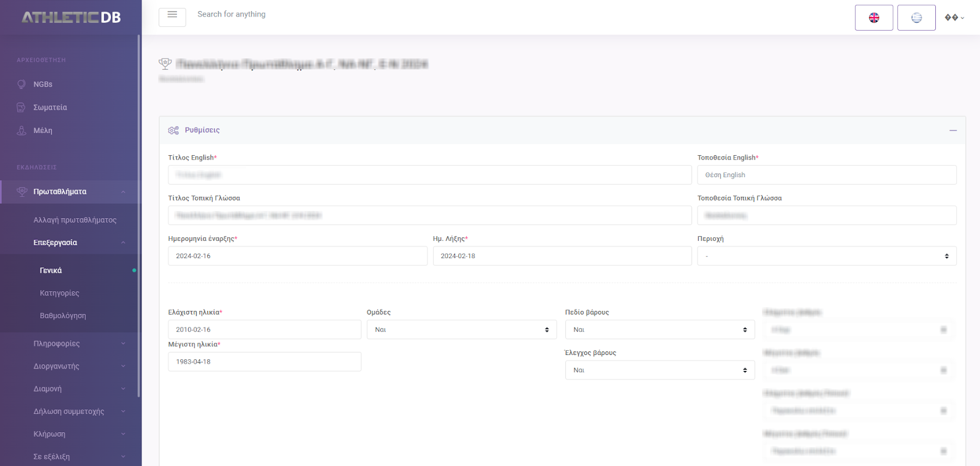Viewport: 980px width, 466px height.
Task: Open the Έλεγχος βάρους dropdown
Action: pyautogui.click(x=660, y=370)
